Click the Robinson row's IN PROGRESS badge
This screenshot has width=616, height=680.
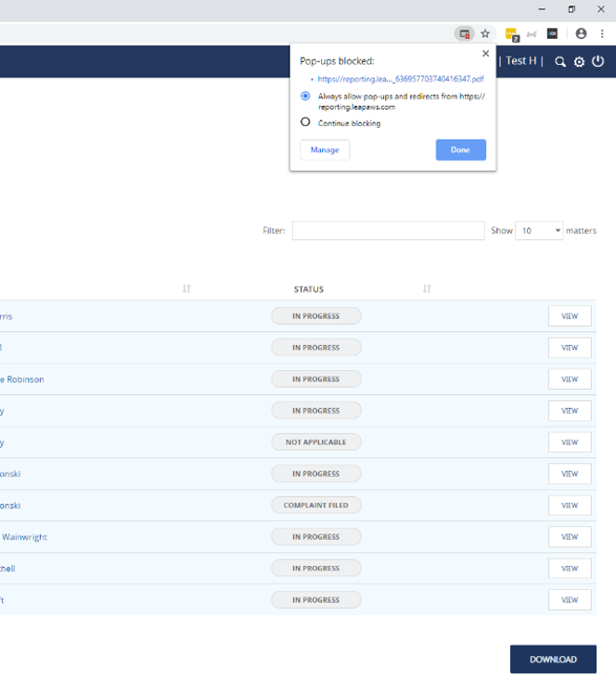click(315, 379)
